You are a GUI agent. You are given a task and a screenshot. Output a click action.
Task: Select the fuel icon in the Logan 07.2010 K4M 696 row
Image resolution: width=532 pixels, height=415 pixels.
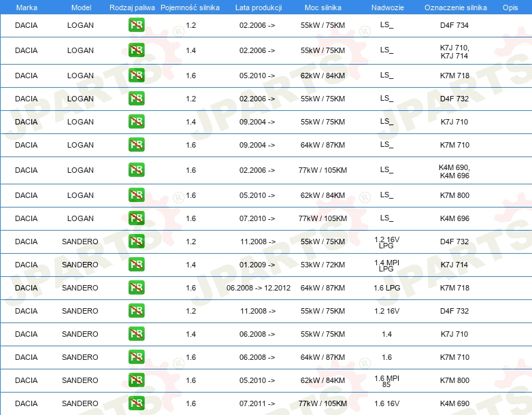point(136,218)
